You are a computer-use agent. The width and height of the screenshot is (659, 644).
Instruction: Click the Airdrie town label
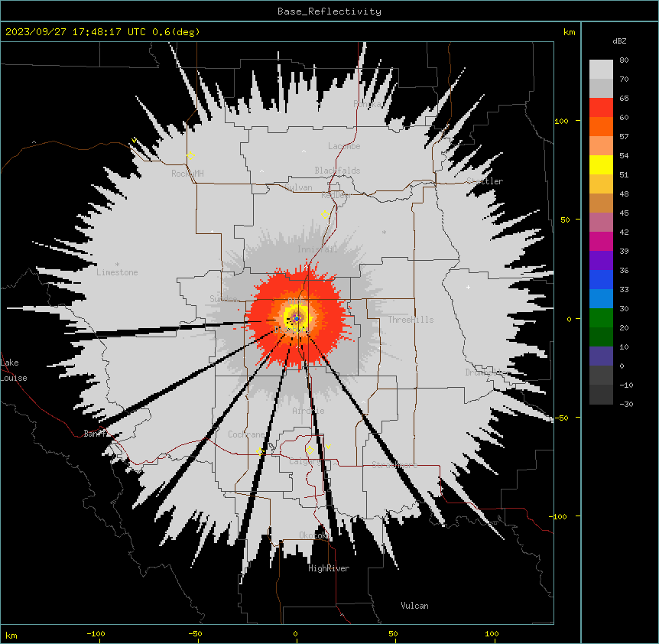pos(309,411)
